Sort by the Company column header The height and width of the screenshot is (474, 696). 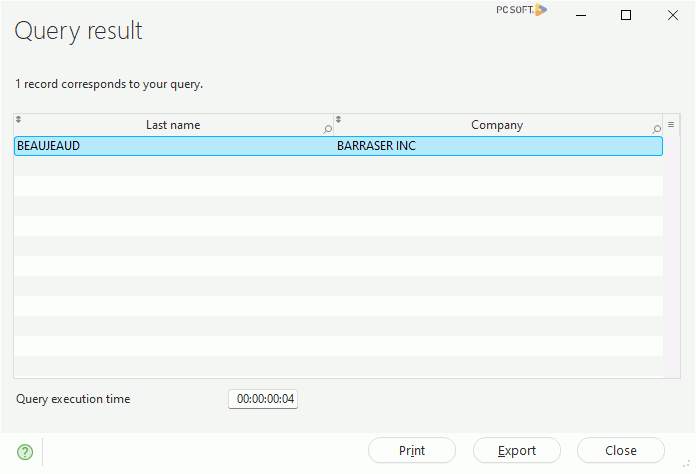[497, 125]
